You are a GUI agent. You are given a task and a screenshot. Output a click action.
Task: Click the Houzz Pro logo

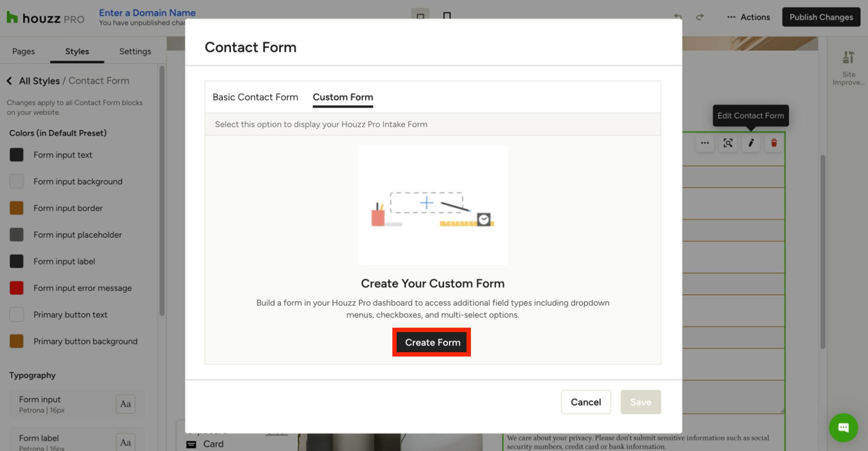tap(46, 18)
